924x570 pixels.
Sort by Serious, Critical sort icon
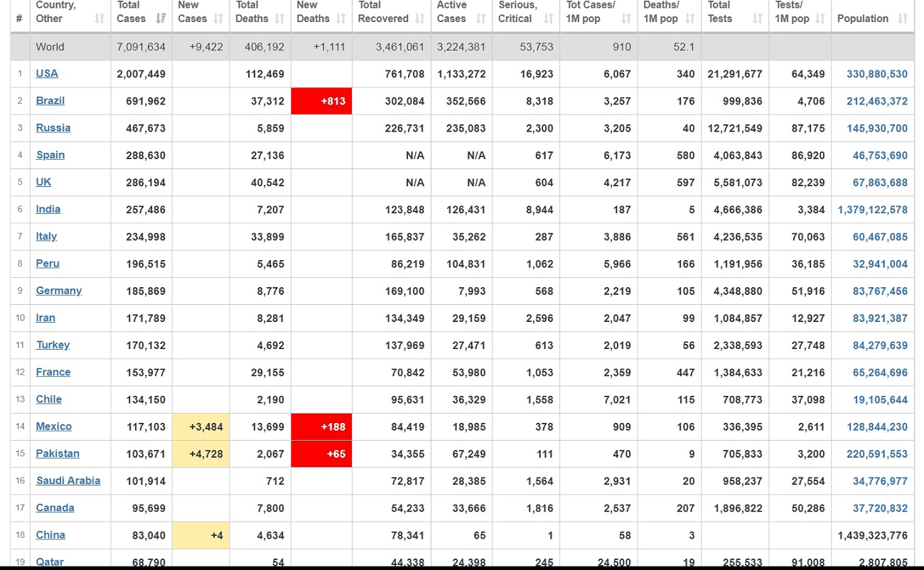pyautogui.click(x=548, y=18)
